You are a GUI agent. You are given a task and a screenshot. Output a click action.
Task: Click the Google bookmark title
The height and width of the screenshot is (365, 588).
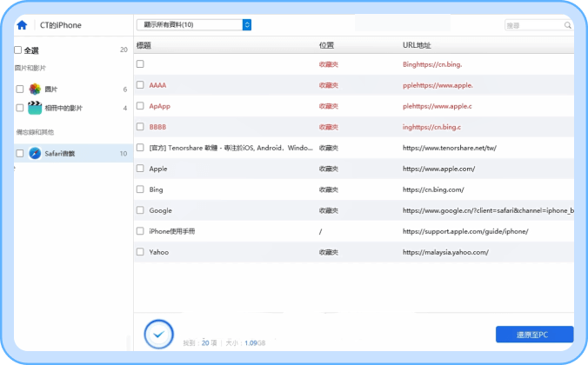(161, 210)
